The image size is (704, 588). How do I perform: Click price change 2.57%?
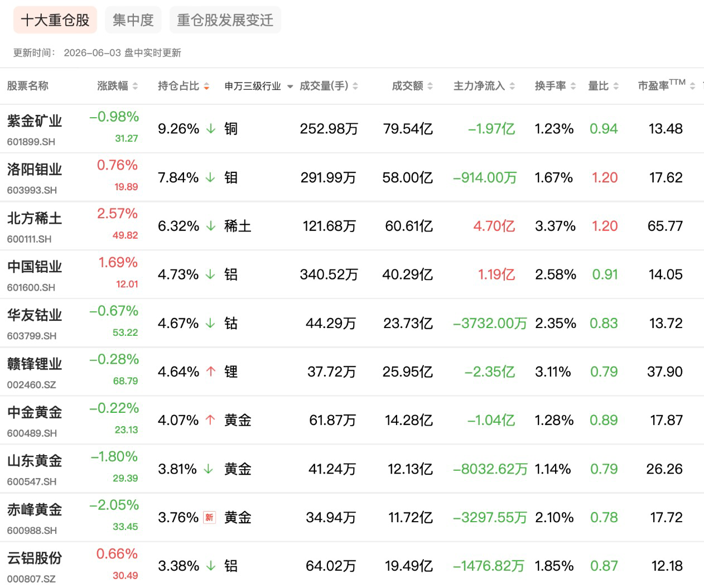(117, 214)
